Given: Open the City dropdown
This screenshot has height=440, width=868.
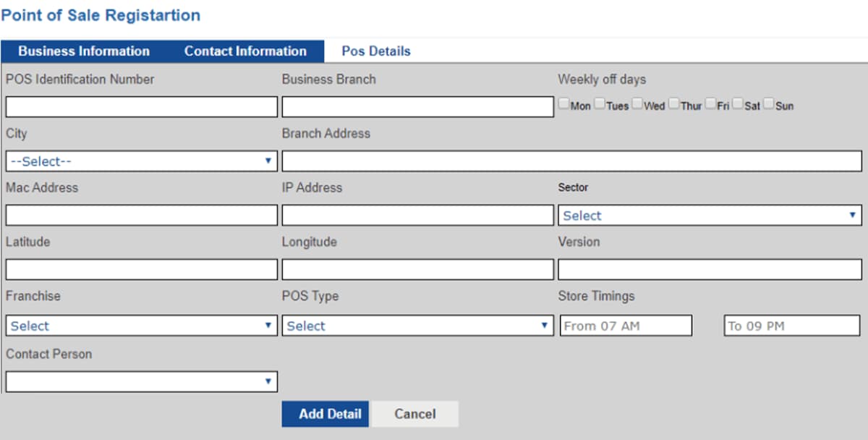Looking at the screenshot, I should tap(141, 161).
